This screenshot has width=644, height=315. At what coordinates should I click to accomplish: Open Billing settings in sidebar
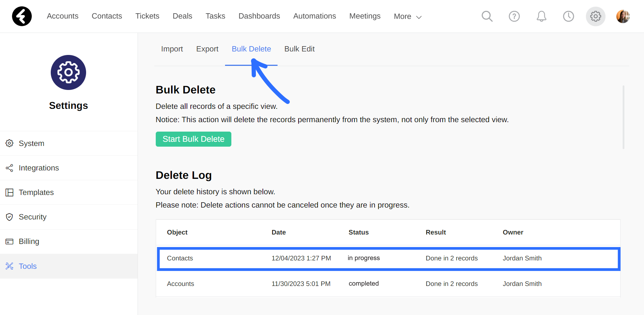point(69,241)
